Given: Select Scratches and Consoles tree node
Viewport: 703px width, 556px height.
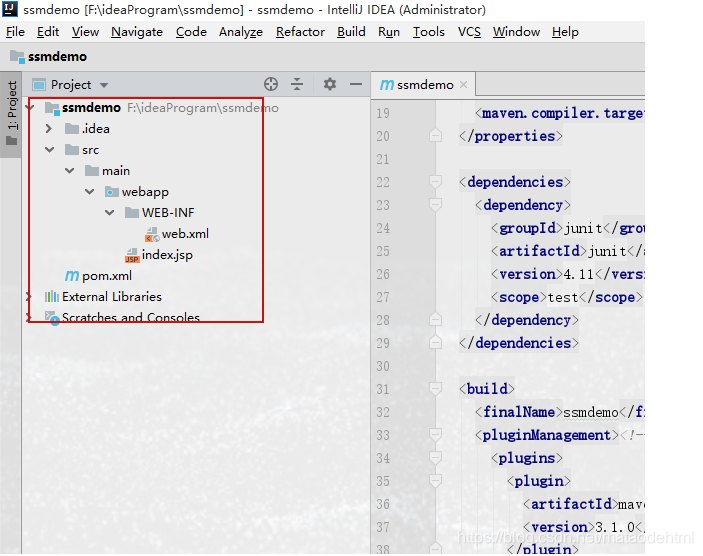Looking at the screenshot, I should 130,317.
